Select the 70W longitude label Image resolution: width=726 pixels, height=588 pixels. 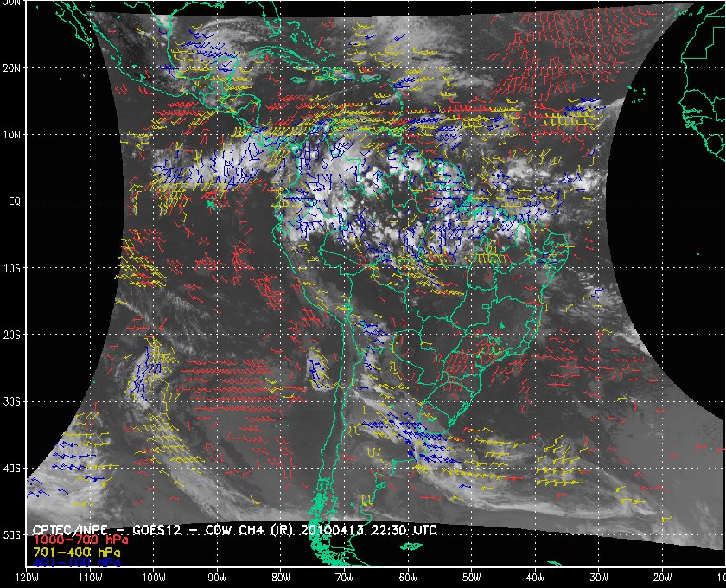click(x=345, y=578)
